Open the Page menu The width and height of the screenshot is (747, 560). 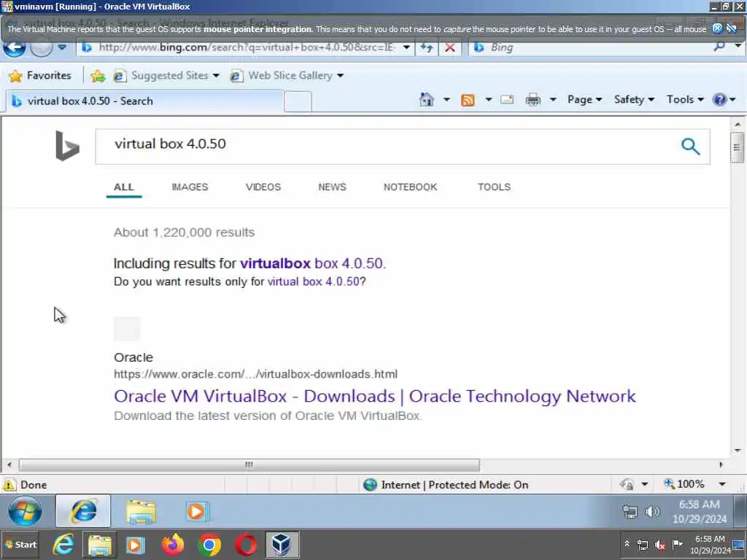click(584, 99)
